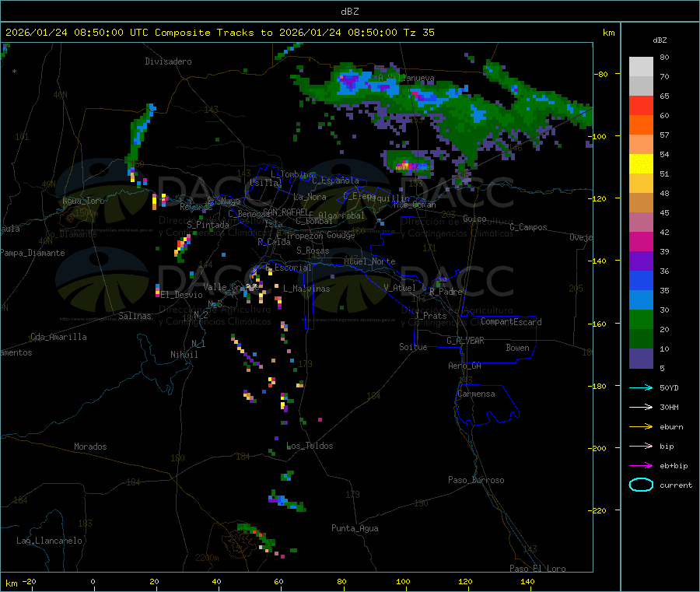Click the 50YD cyan arrow legend icon
Image resolution: width=700 pixels, height=592 pixels.
(641, 387)
